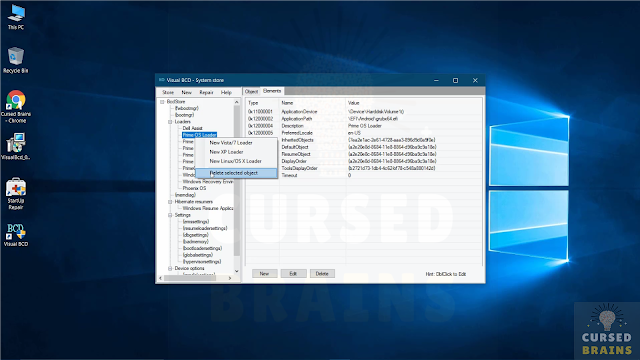Select the {globalsettings} item
640x360 pixels.
(x=198, y=255)
